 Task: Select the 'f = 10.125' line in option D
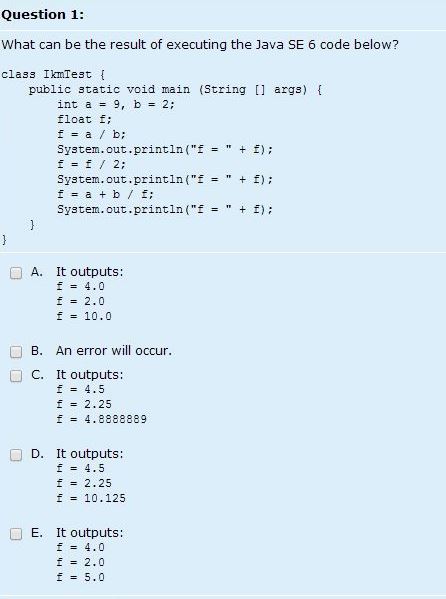[91, 498]
